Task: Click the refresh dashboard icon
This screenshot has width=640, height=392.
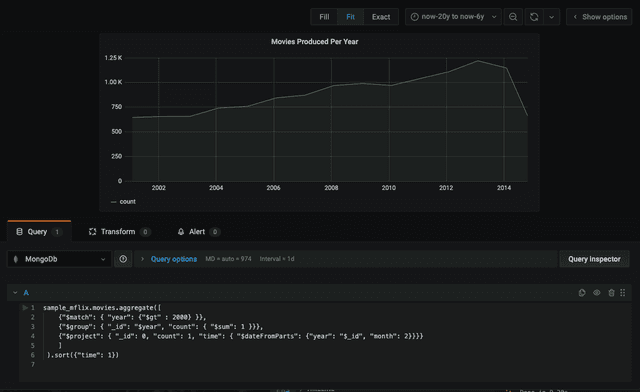Action: [x=534, y=17]
